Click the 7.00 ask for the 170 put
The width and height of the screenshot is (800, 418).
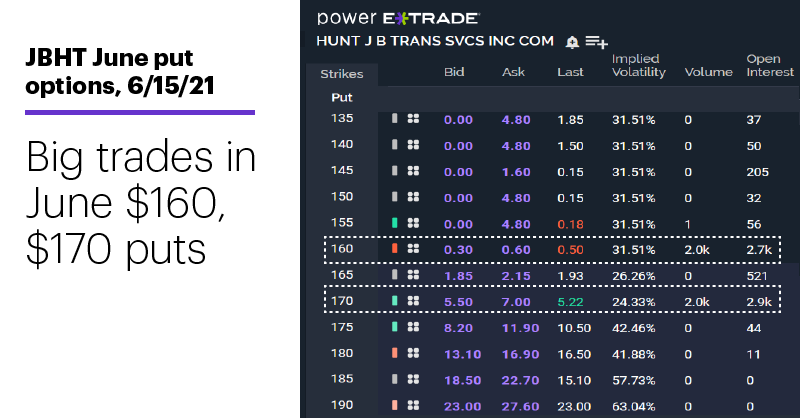click(516, 302)
